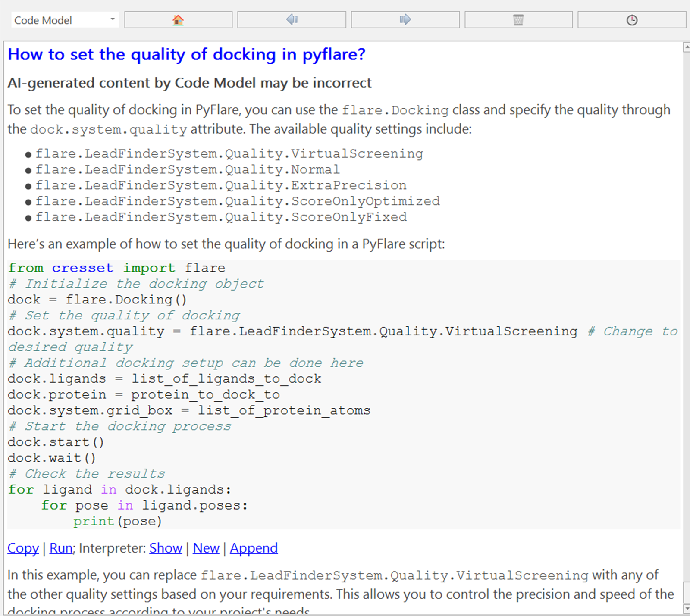Screen dimensions: 690x616
Task: Click the trash can icon to clear
Action: click(518, 20)
